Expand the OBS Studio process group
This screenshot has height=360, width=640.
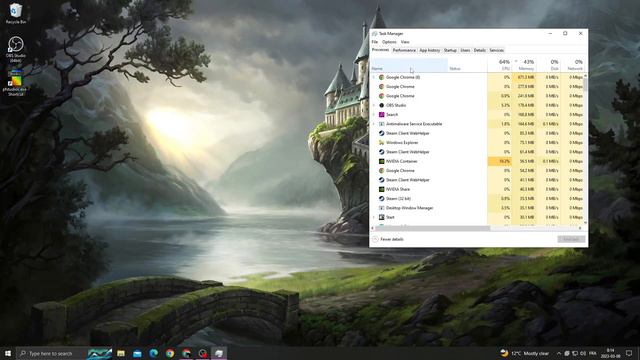point(373,105)
